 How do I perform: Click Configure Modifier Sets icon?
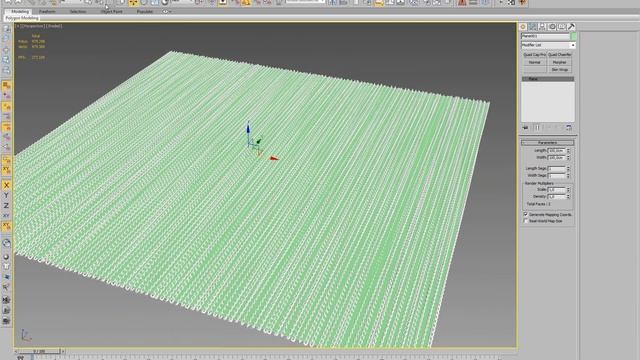[x=569, y=128]
